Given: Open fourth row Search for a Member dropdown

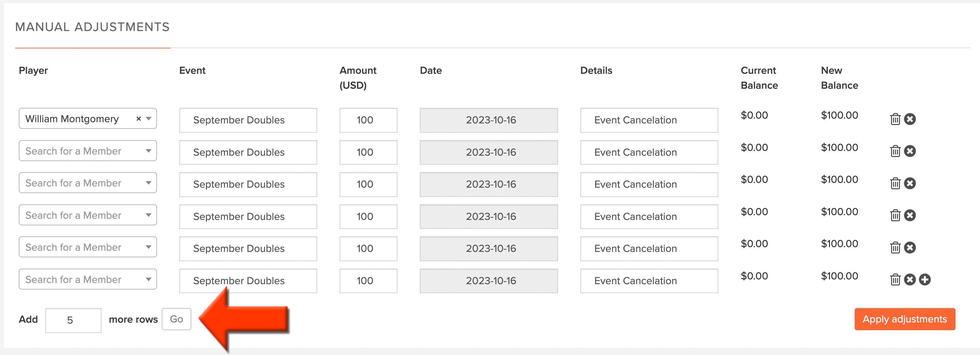Looking at the screenshot, I should pos(88,215).
